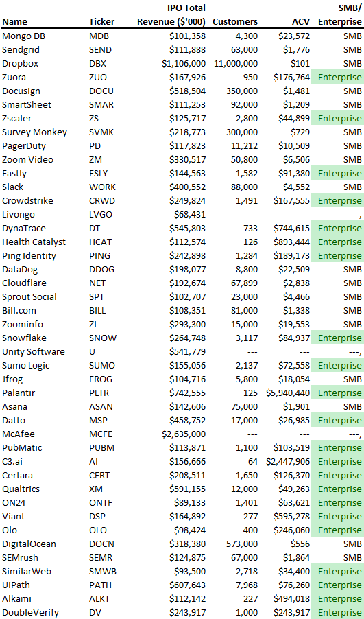364x619 pixels.
Task: Click the Ticker column header
Action: point(102,22)
